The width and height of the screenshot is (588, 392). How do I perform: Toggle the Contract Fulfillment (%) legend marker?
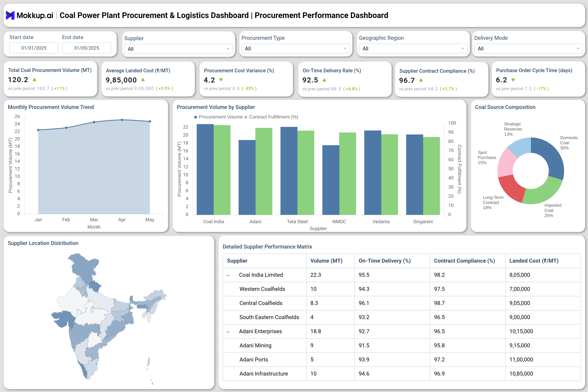pos(246,117)
